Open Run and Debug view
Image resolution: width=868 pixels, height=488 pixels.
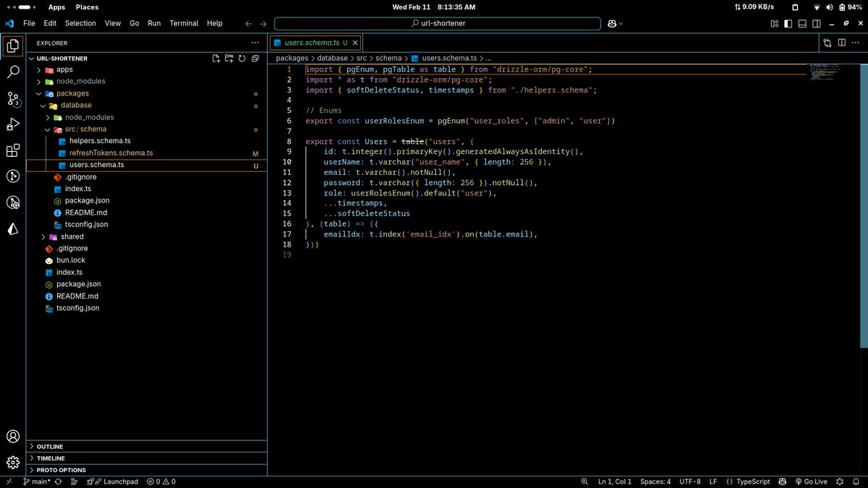(12, 124)
